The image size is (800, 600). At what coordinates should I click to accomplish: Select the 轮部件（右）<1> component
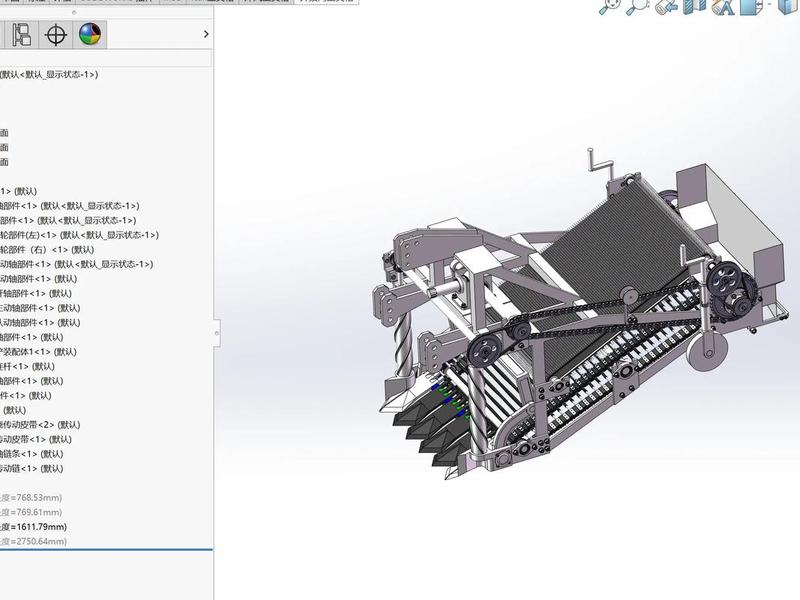(x=47, y=250)
